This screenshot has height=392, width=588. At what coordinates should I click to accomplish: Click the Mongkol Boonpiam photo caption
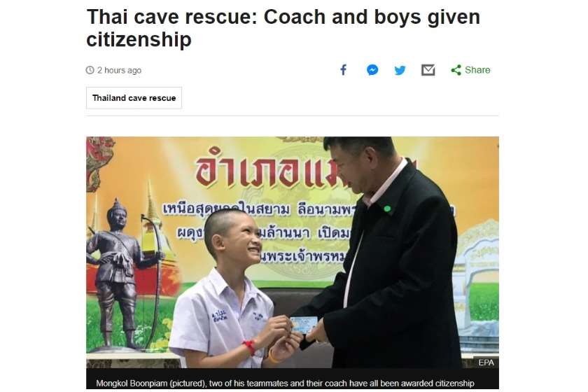pos(285,383)
